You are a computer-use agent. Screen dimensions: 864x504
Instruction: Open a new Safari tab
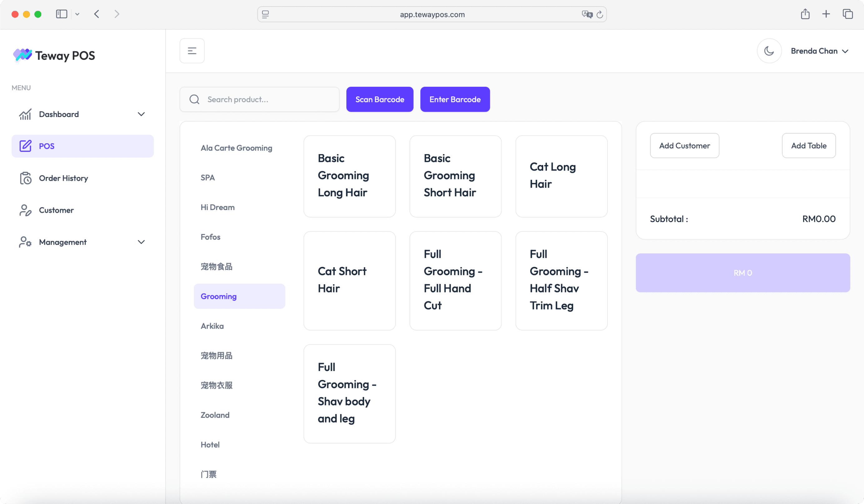[826, 14]
